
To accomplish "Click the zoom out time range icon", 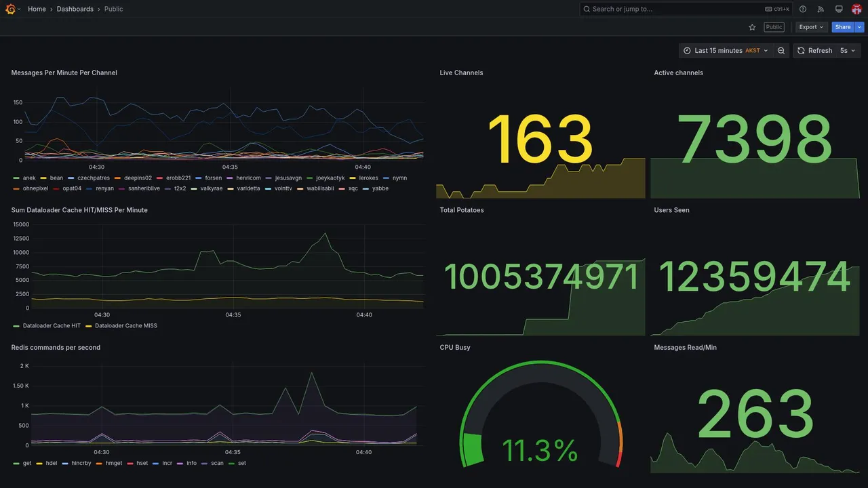I will (x=781, y=51).
